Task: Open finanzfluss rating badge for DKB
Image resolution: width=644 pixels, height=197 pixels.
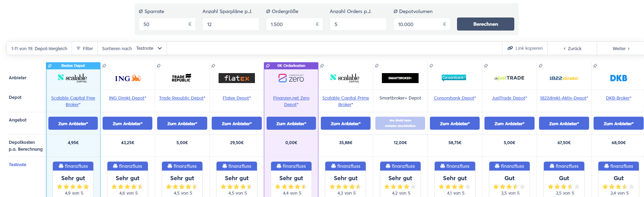Action: pos(619,179)
